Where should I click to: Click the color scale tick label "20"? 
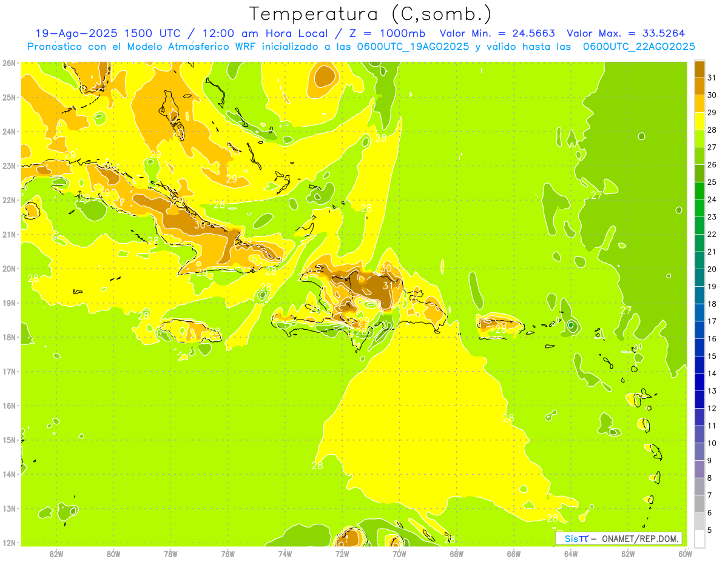[712, 269]
